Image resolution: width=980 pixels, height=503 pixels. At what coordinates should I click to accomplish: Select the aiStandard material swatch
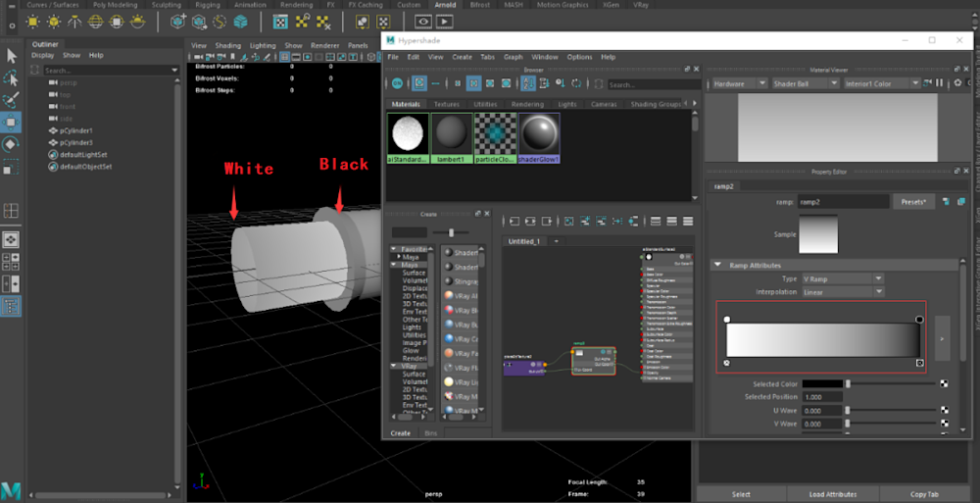(x=406, y=133)
